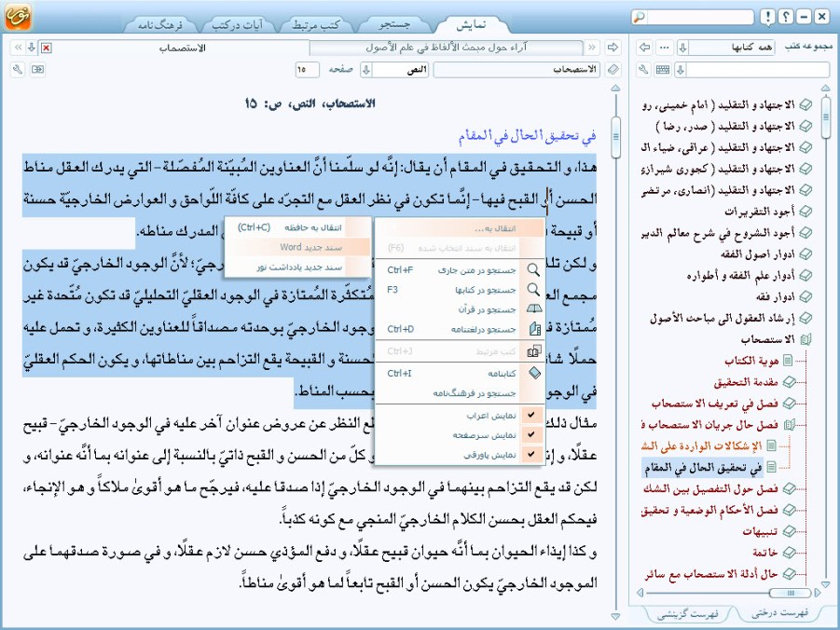Image resolution: width=840 pixels, height=630 pixels.
Task: Open the wrench settings in the text panel
Action: pyautogui.click(x=18, y=70)
